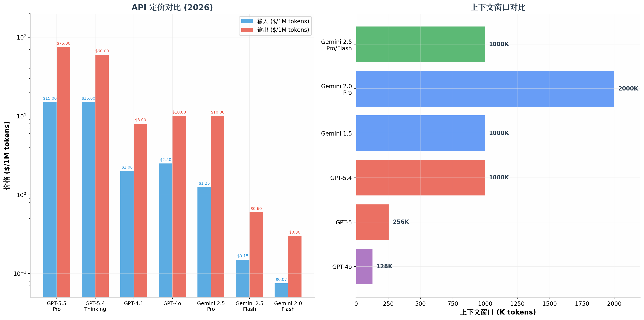Click the "Gemini 2.0 Flash" x-axis label
Screen dimensions: 644x320
click(x=288, y=306)
